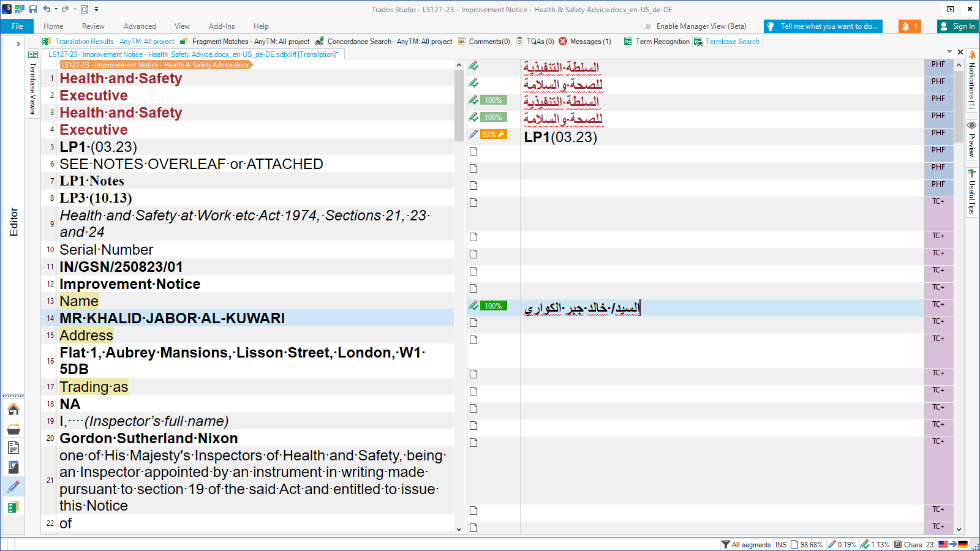Click the Arabic target text of segment 14
The width and height of the screenshot is (980, 551).
pos(582,308)
